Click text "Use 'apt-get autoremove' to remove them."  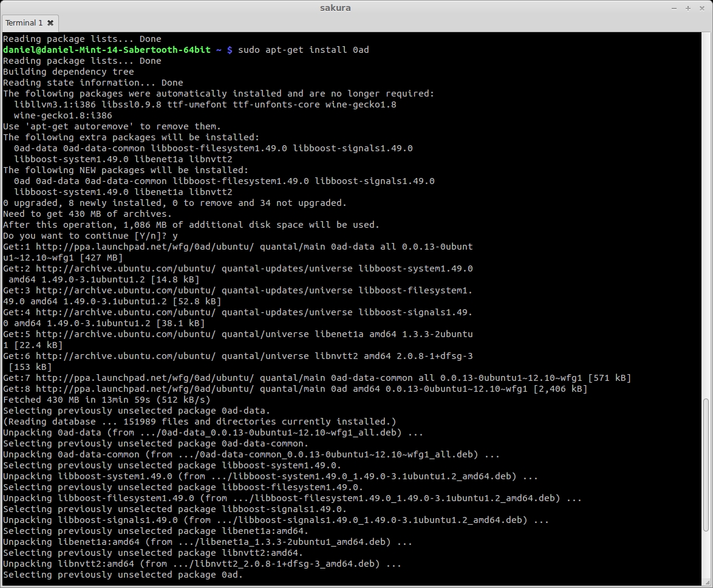coord(112,126)
